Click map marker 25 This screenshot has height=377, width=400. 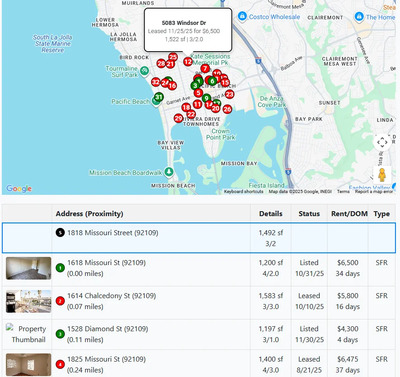[x=173, y=57]
